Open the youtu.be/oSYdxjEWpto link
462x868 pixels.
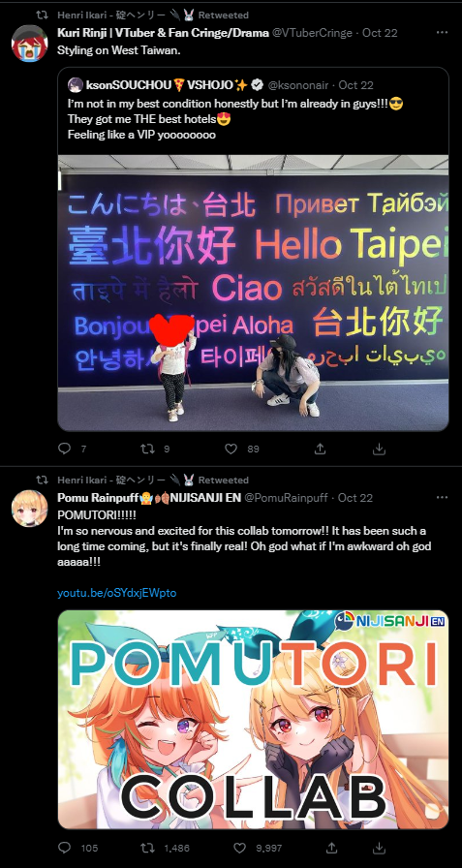point(117,593)
